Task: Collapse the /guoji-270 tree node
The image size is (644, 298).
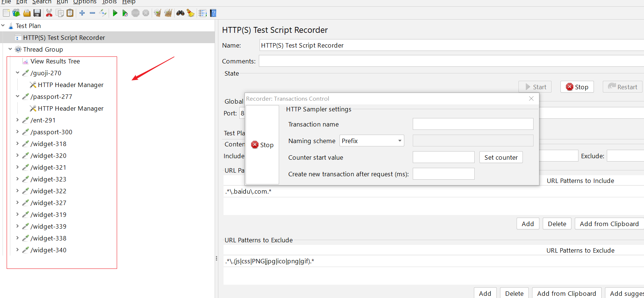Action: (x=17, y=73)
